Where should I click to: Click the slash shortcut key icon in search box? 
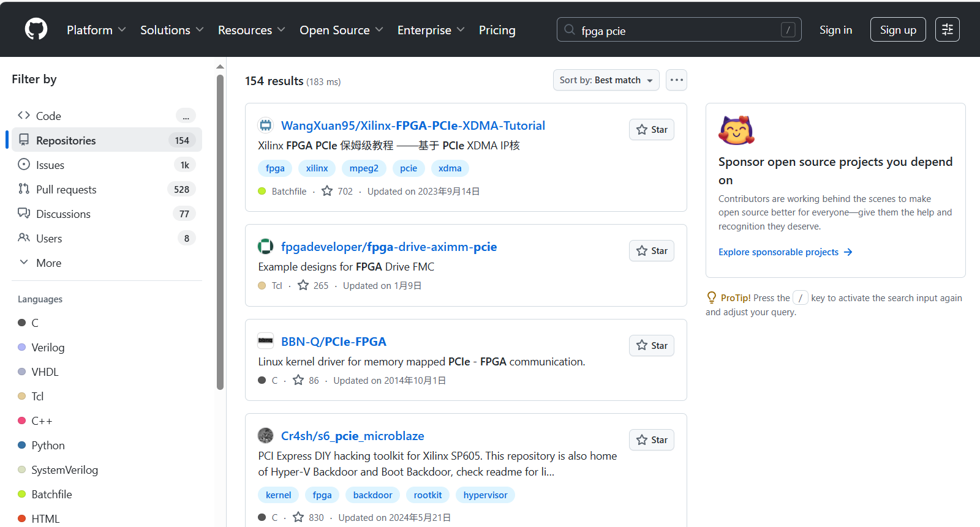coord(788,29)
